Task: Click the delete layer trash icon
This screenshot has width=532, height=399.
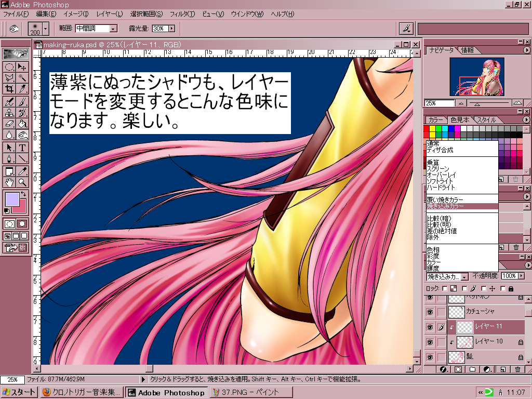Action: [517, 369]
